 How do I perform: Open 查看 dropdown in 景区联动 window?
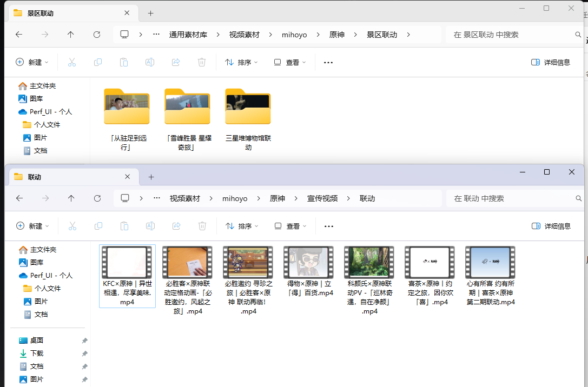tap(290, 62)
